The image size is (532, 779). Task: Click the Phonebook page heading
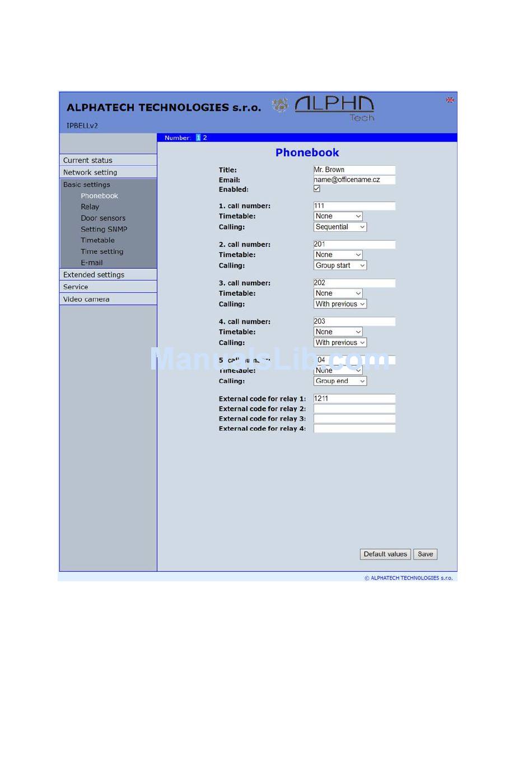[x=307, y=153]
